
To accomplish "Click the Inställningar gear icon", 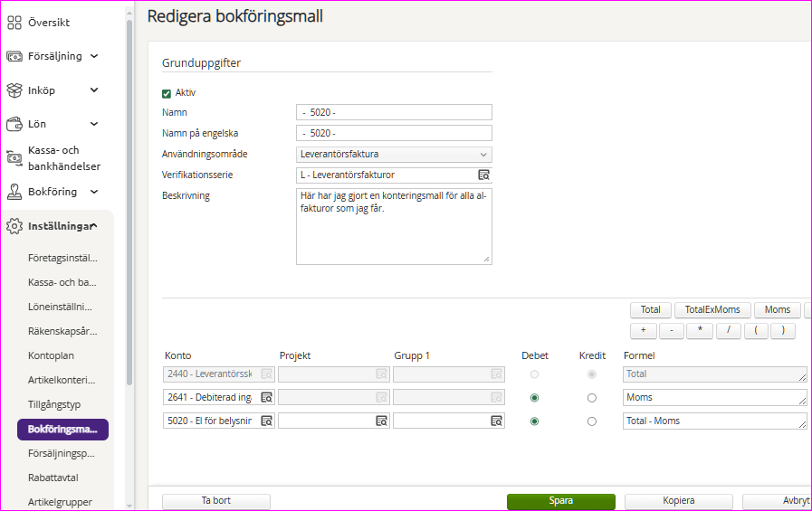I will (14, 226).
